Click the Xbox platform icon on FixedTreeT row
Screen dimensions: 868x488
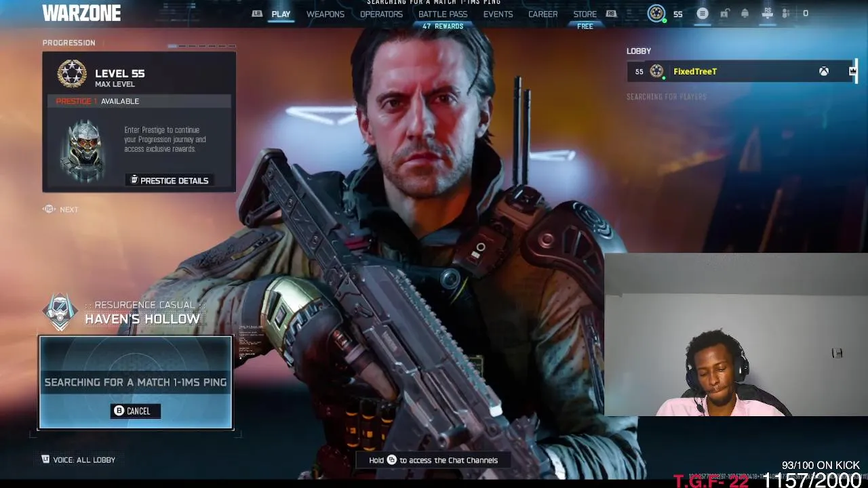823,71
